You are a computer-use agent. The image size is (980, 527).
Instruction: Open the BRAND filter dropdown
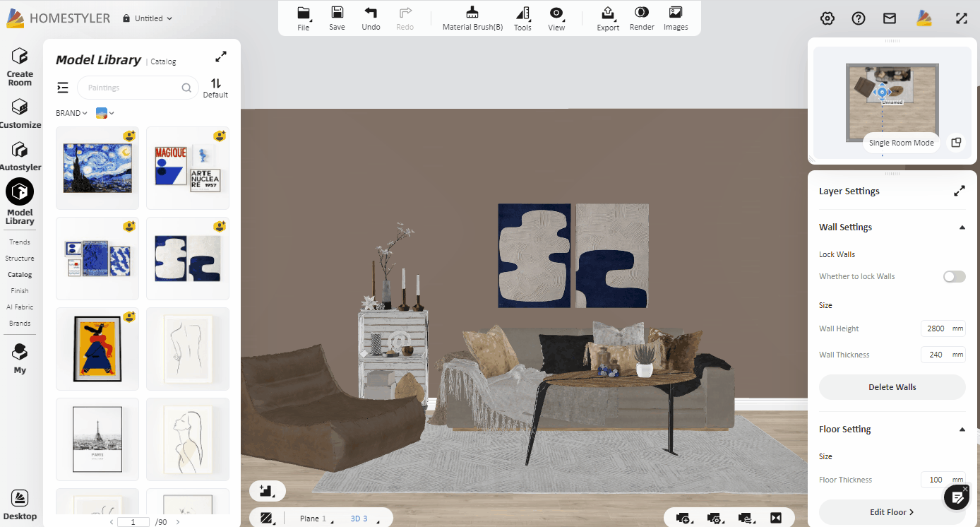[71, 113]
